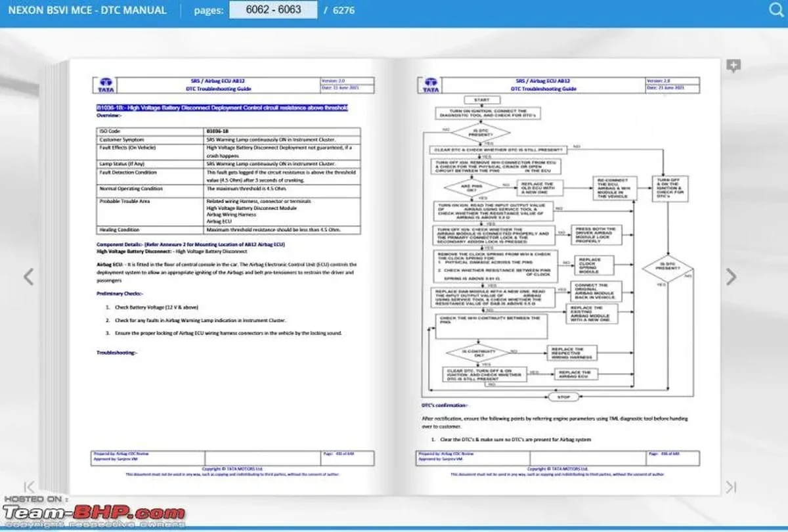This screenshot has width=788, height=532.
Task: Click the add-note speech bubble icon
Action: [733, 66]
